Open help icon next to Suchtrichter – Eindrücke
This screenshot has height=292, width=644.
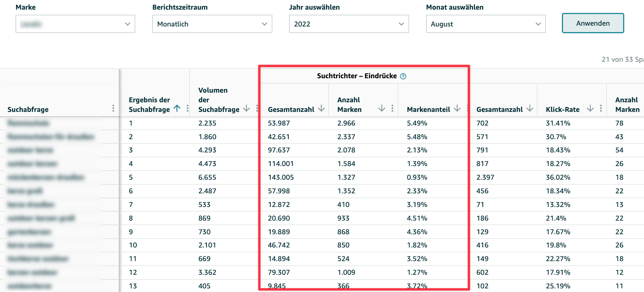(x=403, y=76)
